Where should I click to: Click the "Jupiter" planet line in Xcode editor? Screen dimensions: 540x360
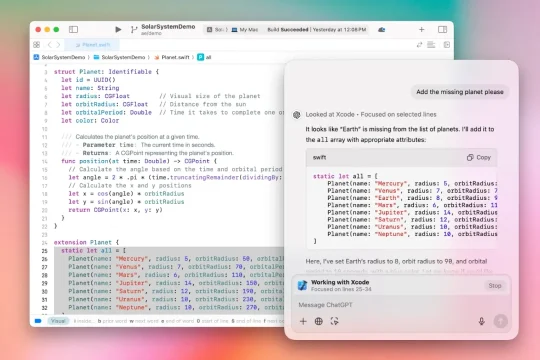click(176, 283)
